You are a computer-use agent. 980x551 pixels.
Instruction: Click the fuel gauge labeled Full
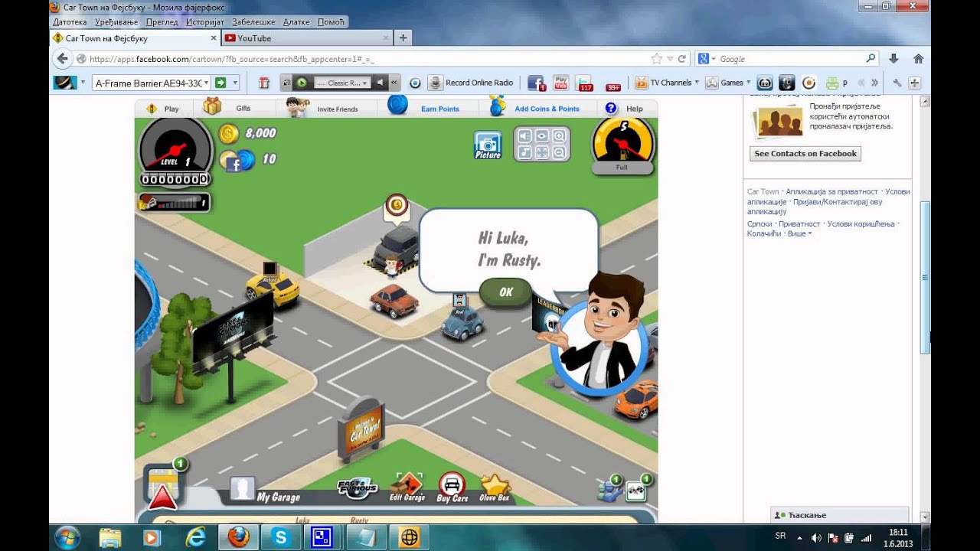[x=622, y=147]
